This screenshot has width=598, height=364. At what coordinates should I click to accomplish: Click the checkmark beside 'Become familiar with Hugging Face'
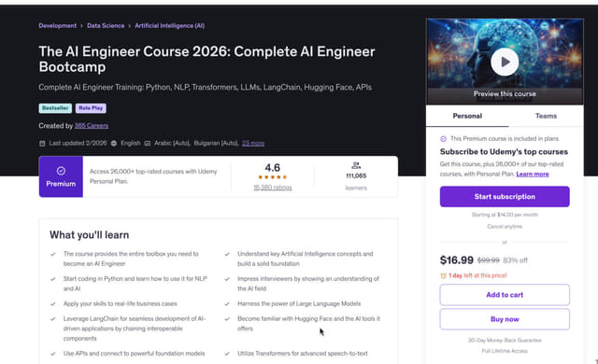(227, 318)
